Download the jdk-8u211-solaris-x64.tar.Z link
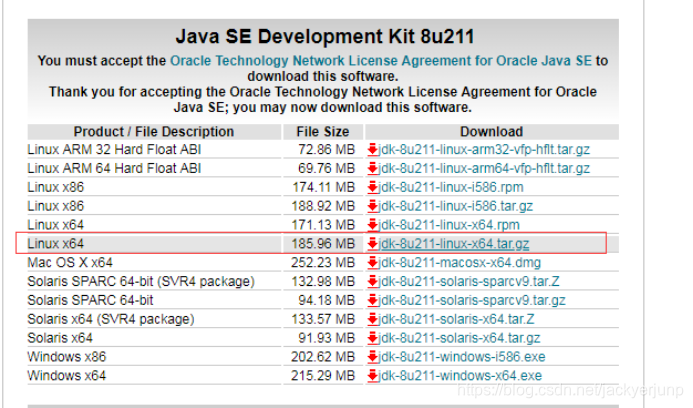693x408 pixels. coord(457,319)
